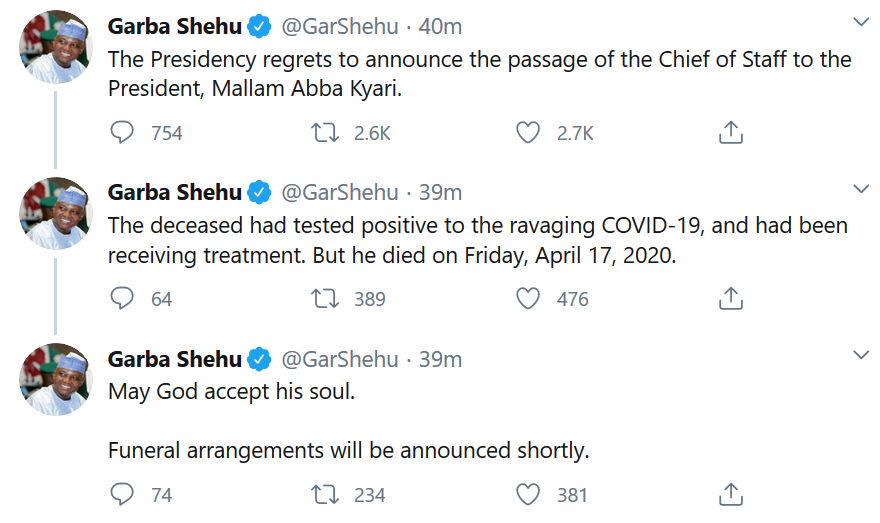The height and width of the screenshot is (523, 880).
Task: Like the tweet with 2.7K likes
Action: point(528,133)
